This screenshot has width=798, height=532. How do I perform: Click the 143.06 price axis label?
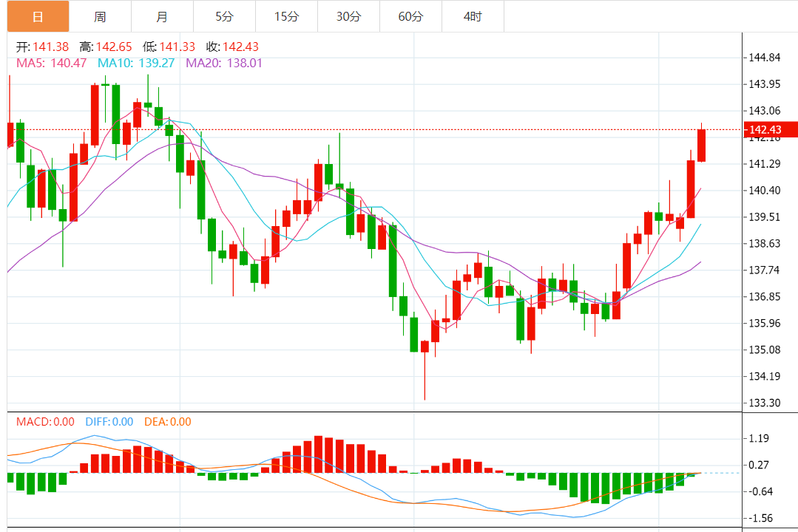pyautogui.click(x=765, y=110)
